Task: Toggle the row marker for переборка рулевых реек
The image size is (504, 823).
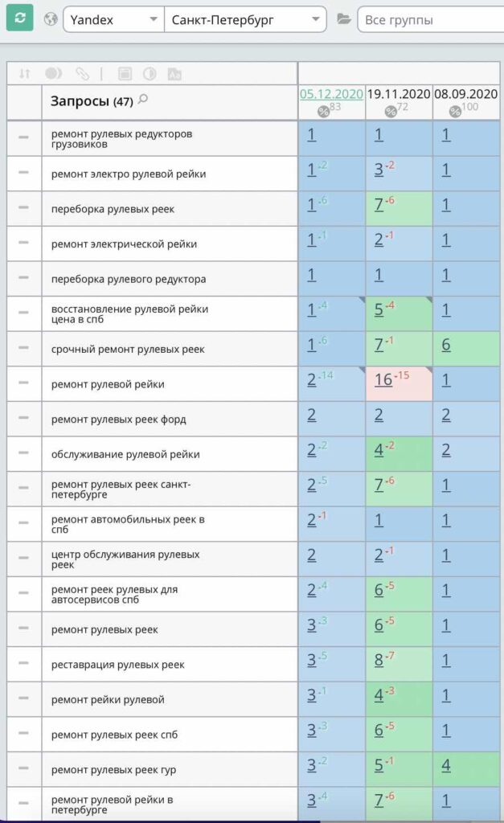Action: click(23, 207)
